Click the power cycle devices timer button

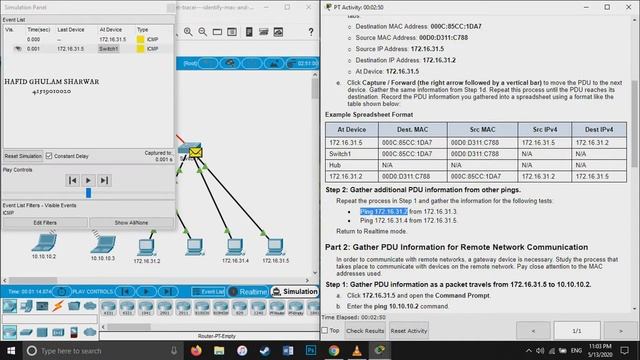coord(62,291)
